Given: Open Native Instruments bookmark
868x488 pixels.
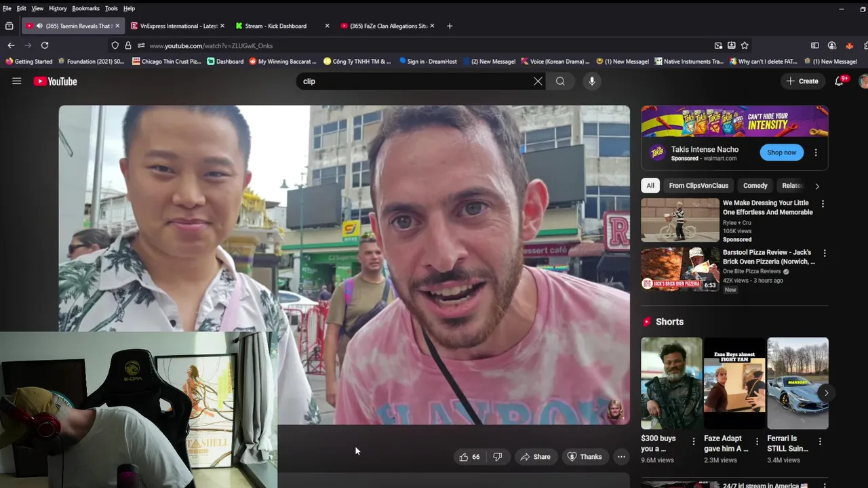Looking at the screenshot, I should (689, 62).
